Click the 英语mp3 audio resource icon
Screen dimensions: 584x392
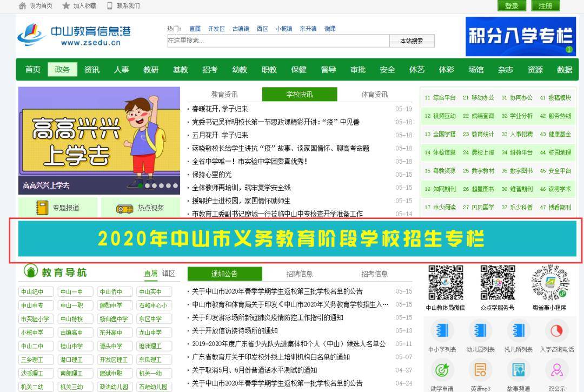click(x=480, y=371)
